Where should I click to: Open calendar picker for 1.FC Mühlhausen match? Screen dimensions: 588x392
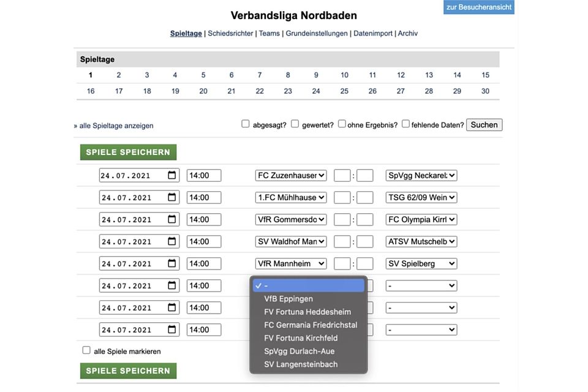pyautogui.click(x=172, y=198)
